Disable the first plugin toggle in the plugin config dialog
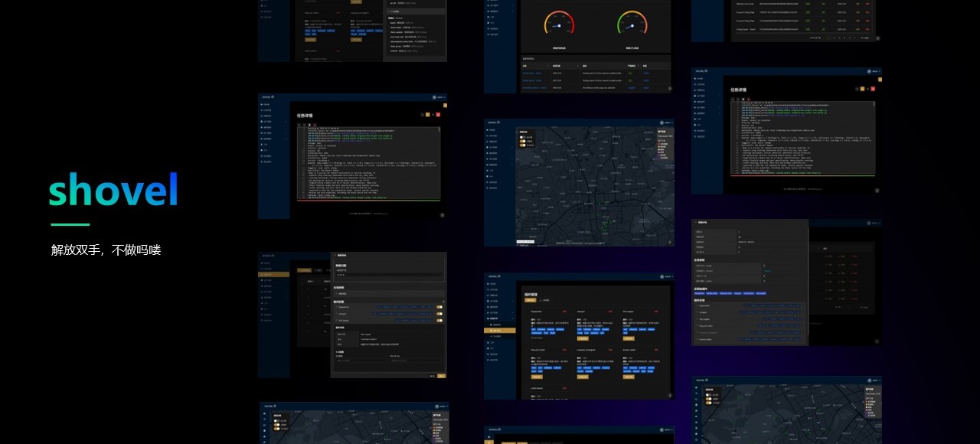Screen dimensions: 980x444 [439, 307]
